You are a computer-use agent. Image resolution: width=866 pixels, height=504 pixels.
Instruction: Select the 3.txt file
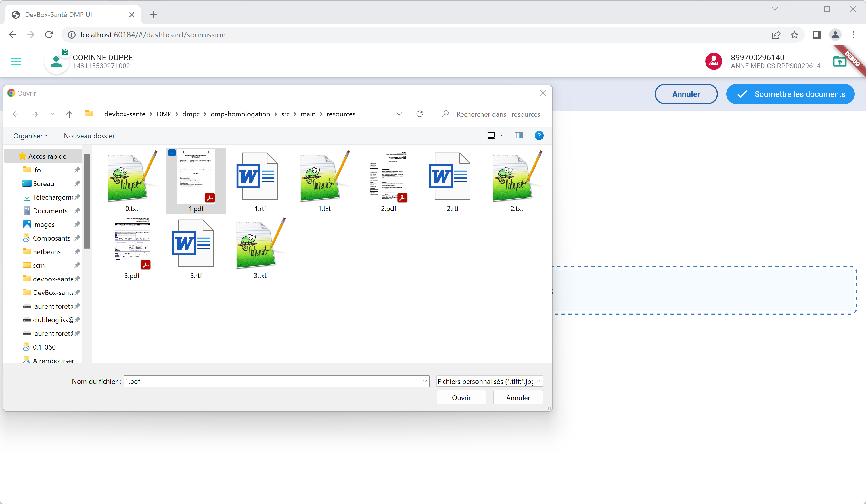[260, 248]
